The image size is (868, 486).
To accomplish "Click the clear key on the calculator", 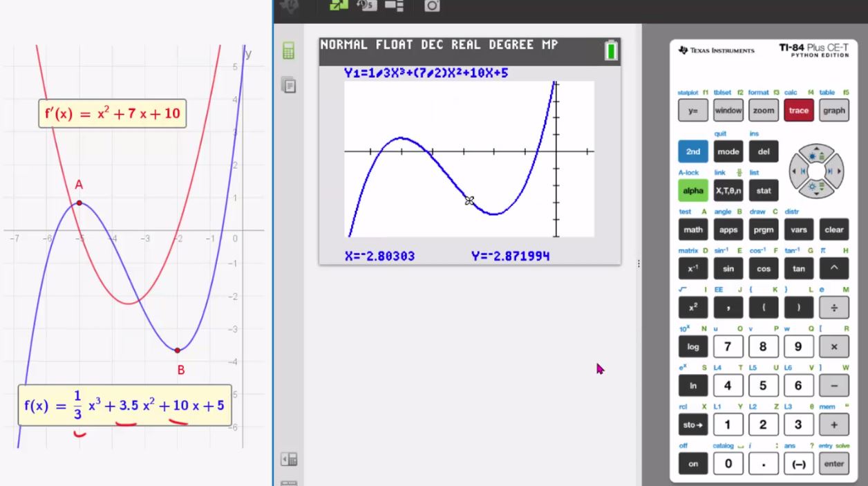I will [834, 230].
